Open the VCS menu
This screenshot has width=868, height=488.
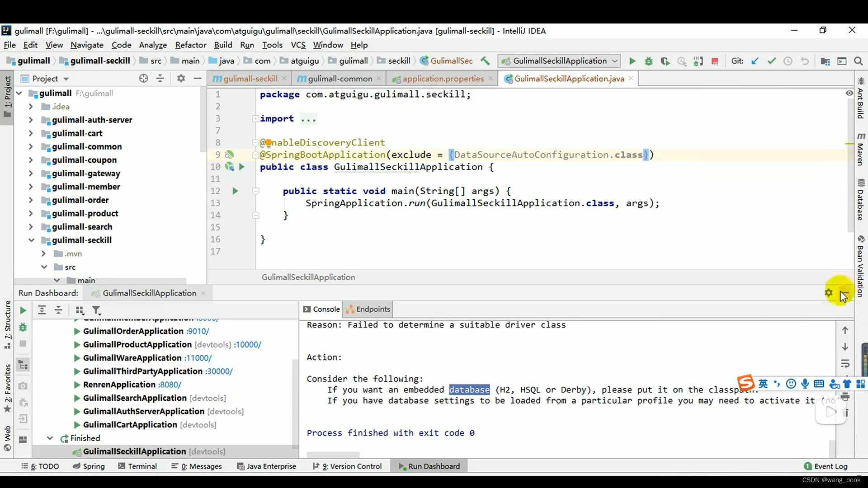[x=298, y=45]
